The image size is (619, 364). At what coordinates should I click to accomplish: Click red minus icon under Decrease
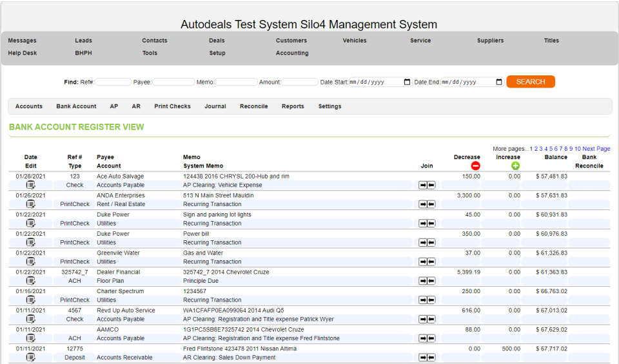click(475, 166)
